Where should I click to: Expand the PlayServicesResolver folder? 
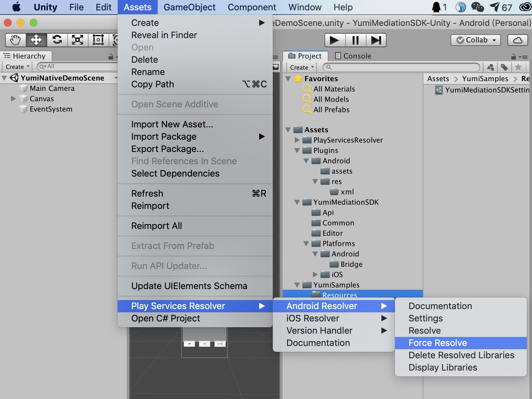pyautogui.click(x=297, y=140)
